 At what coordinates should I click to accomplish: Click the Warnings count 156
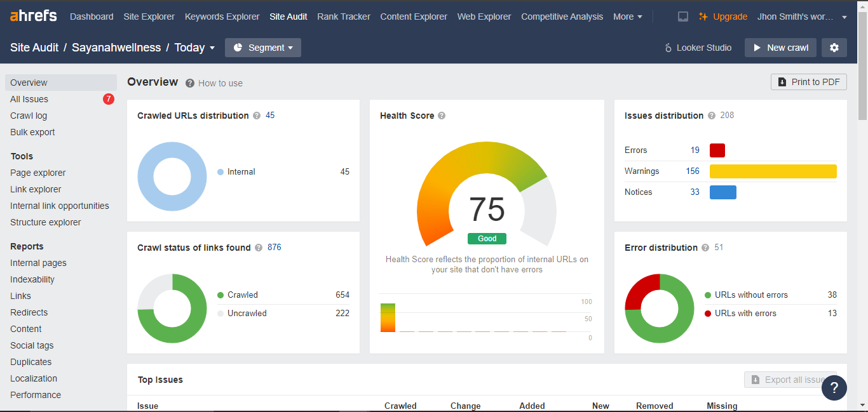coord(693,171)
